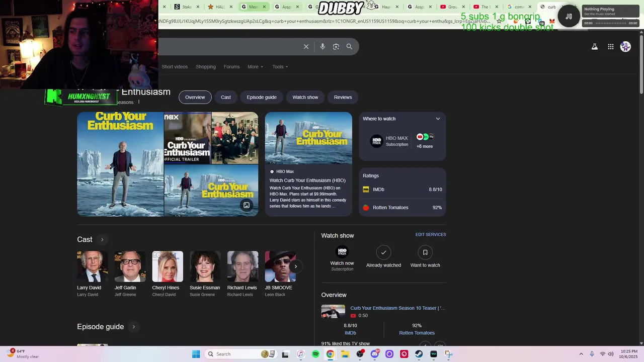
Task: Show hidden system tray icons
Action: coord(581,354)
